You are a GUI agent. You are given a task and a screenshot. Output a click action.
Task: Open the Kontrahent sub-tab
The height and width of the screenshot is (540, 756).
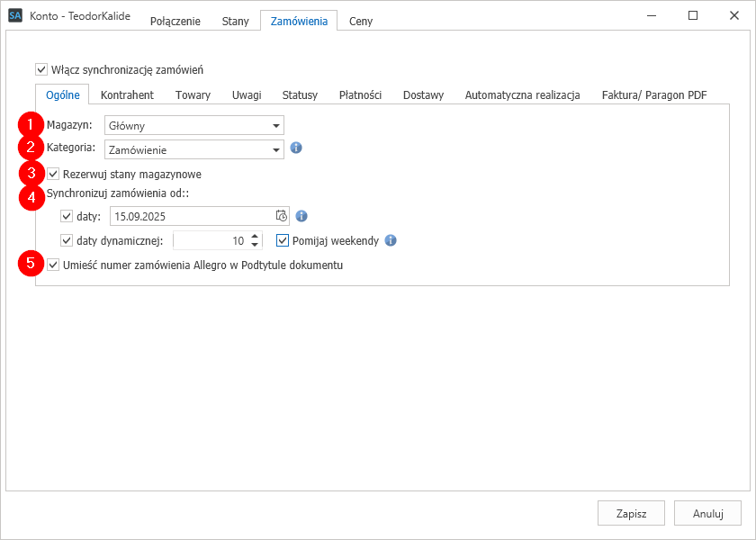pyautogui.click(x=127, y=95)
